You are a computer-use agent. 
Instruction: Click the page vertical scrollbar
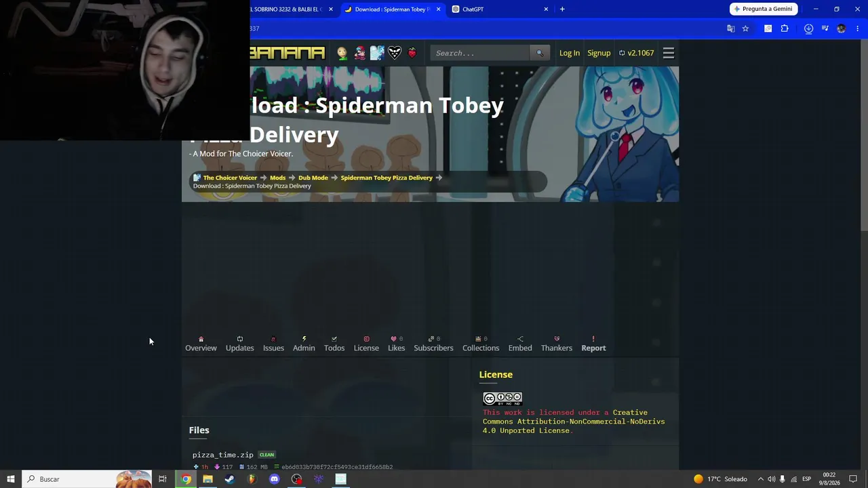[864, 136]
